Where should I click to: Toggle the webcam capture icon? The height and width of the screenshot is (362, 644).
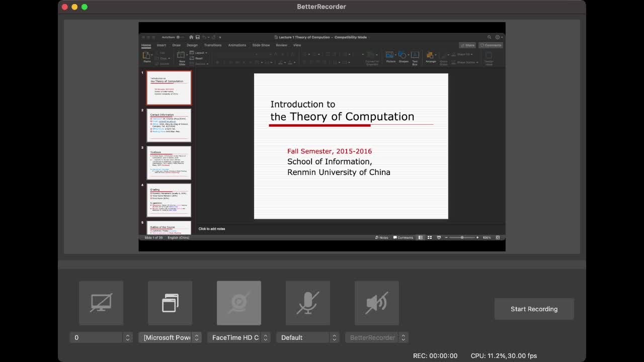coord(239,303)
